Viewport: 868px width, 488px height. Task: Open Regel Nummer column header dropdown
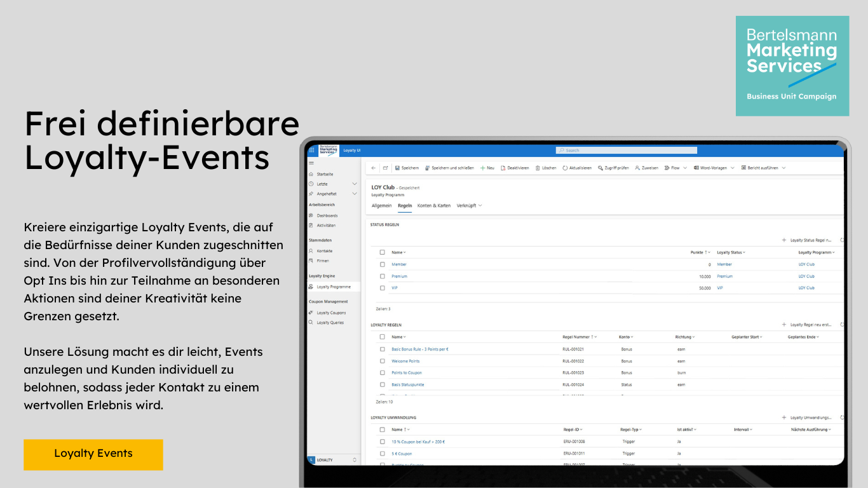(580, 337)
